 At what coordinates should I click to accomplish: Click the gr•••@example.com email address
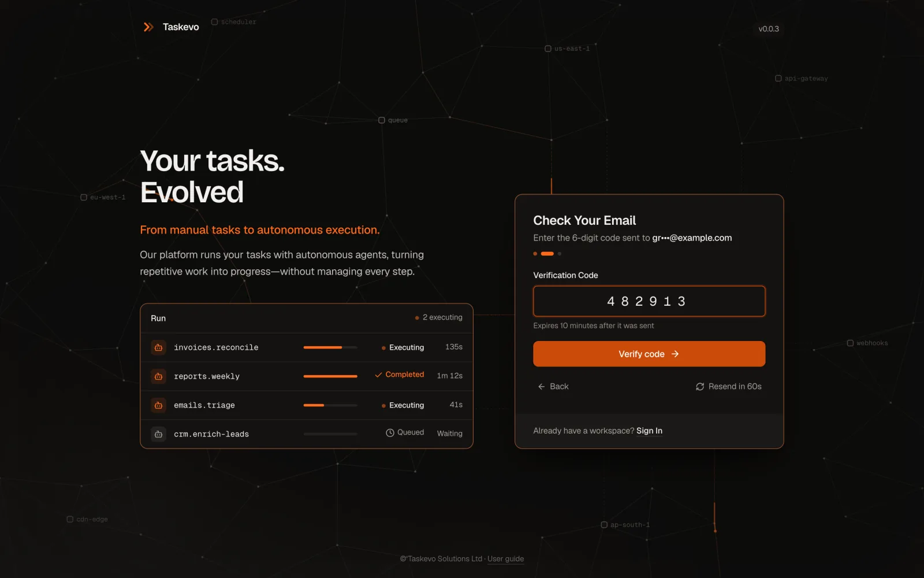[692, 238]
